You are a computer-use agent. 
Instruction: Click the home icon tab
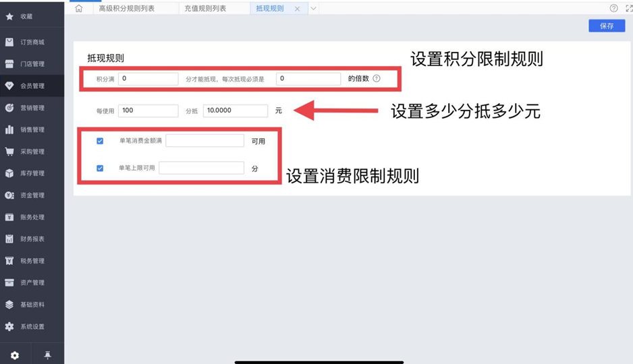coord(79,9)
